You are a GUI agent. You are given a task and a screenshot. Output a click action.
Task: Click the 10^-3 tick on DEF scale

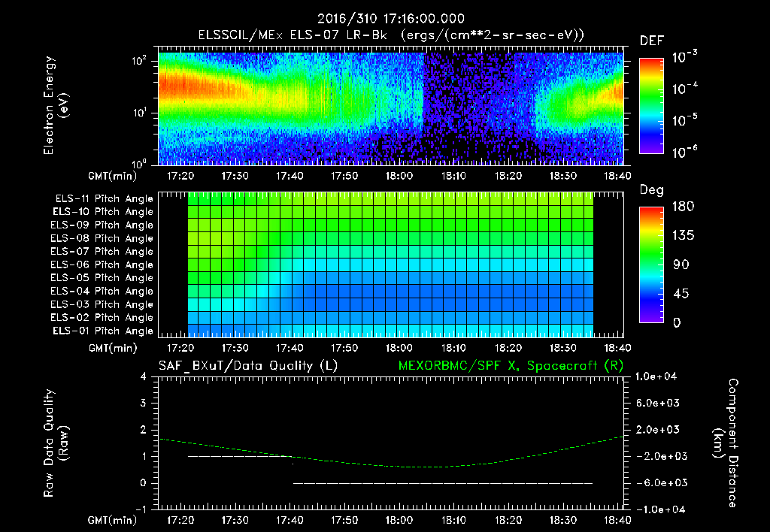point(684,57)
